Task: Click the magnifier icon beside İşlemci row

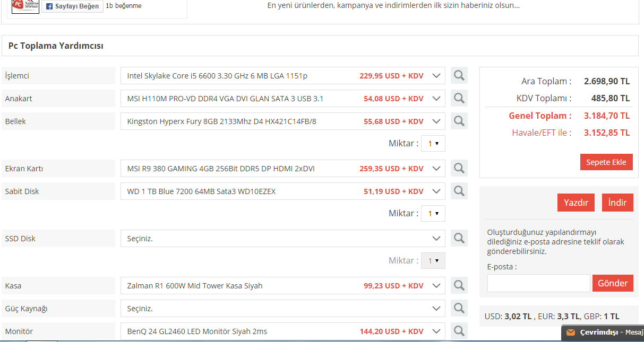Action: [x=459, y=75]
